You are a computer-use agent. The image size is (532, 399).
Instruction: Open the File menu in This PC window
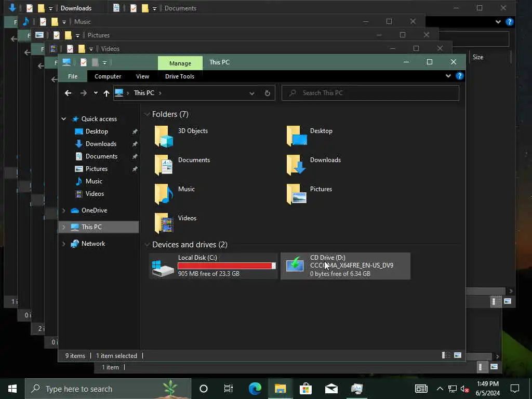(73, 76)
